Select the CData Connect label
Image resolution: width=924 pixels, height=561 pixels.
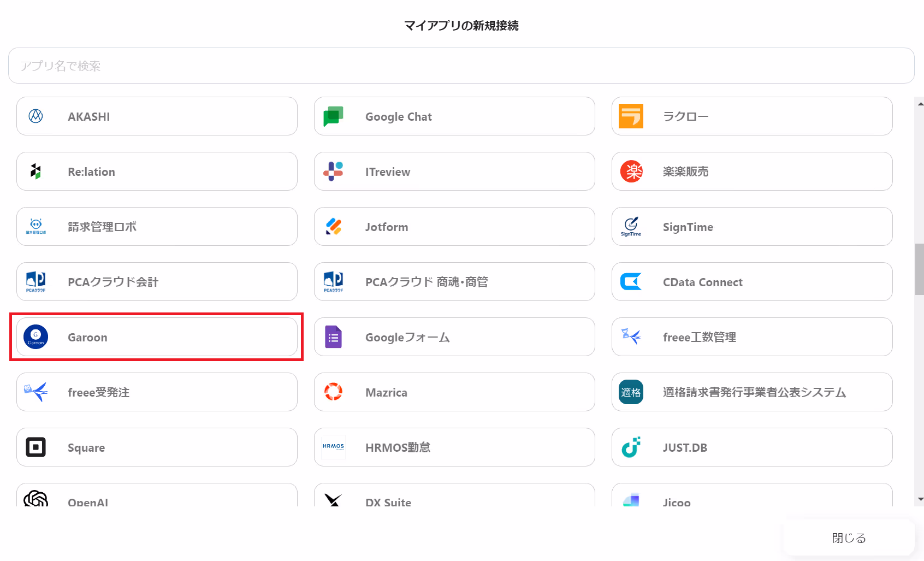(x=703, y=282)
